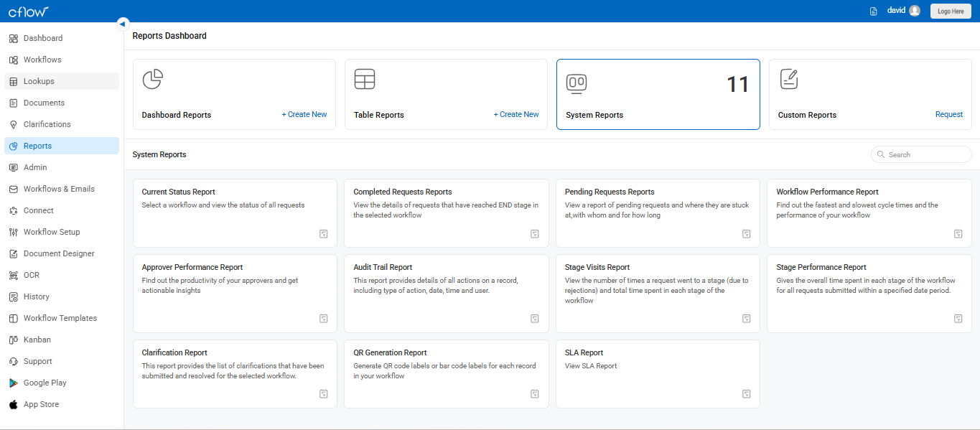The width and height of the screenshot is (980, 430).
Task: Click the Approver Performance Report title
Action: (x=192, y=267)
